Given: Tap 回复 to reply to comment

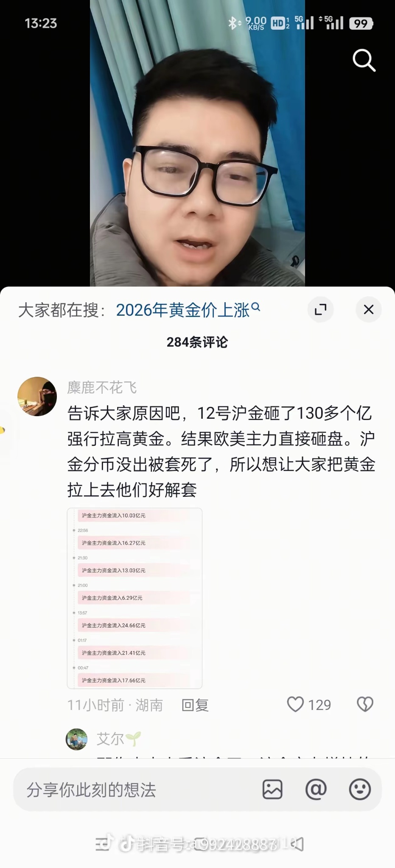Looking at the screenshot, I should click(x=195, y=705).
